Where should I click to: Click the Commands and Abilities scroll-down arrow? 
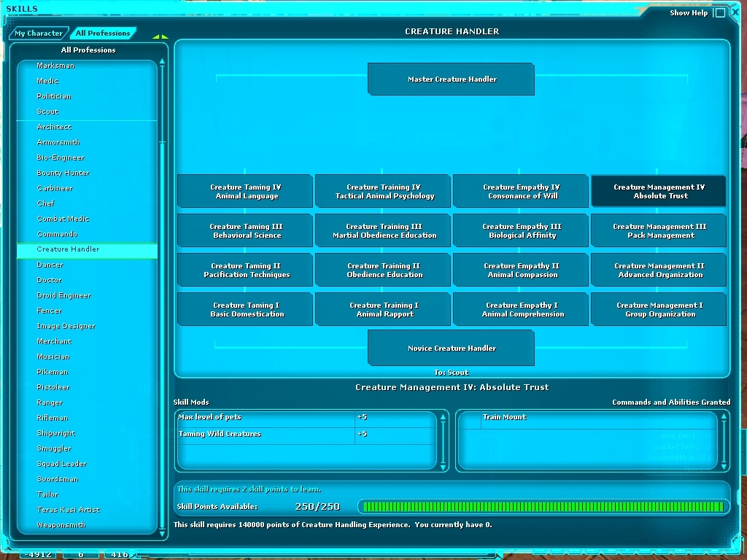pos(724,467)
